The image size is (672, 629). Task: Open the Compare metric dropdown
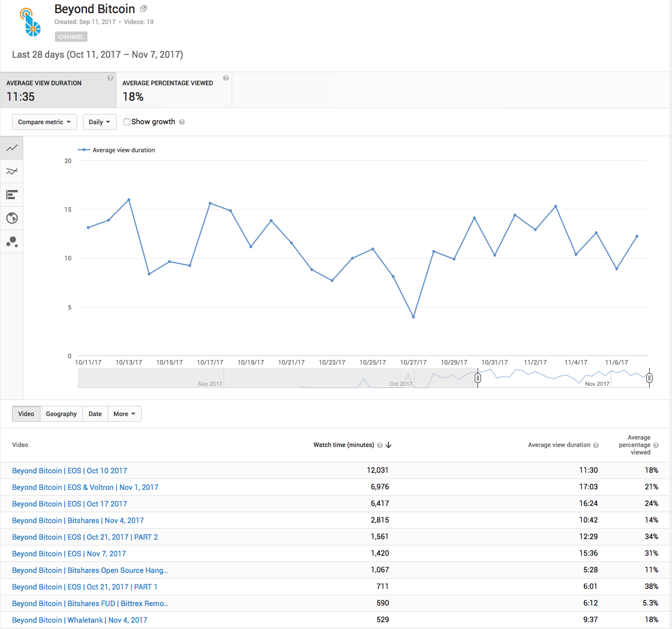[45, 122]
